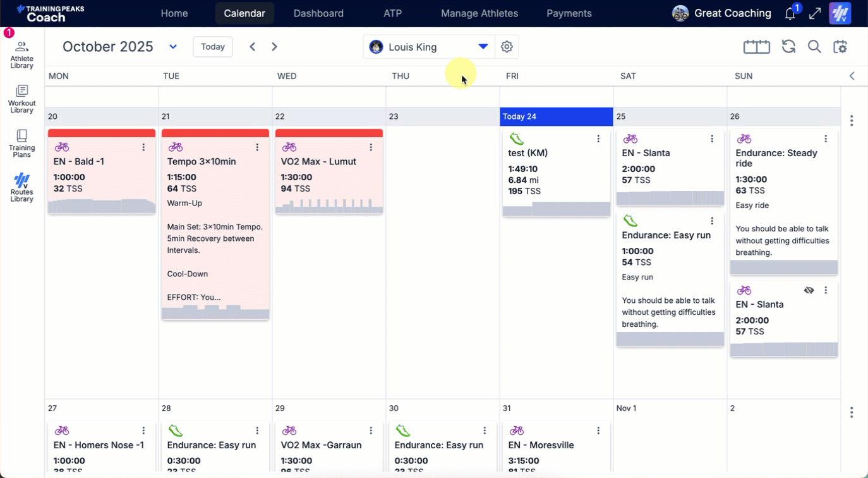
Task: Click the notifications bell icon
Action: coord(790,14)
